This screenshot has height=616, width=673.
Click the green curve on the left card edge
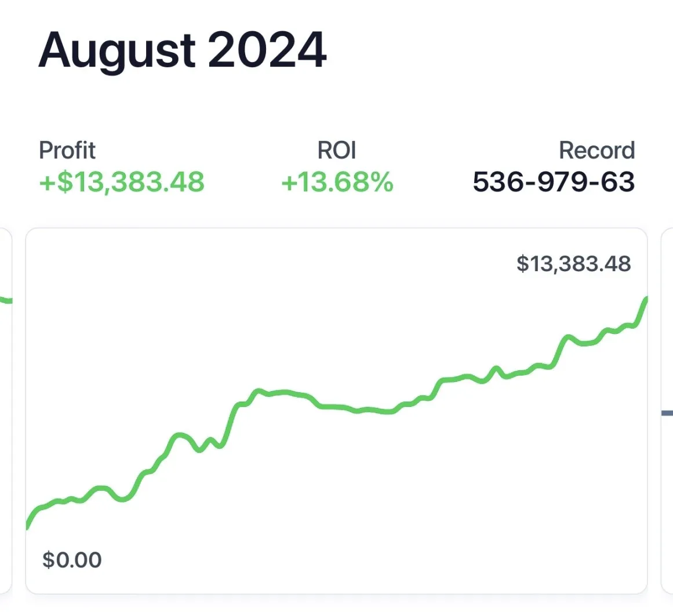tap(5, 298)
